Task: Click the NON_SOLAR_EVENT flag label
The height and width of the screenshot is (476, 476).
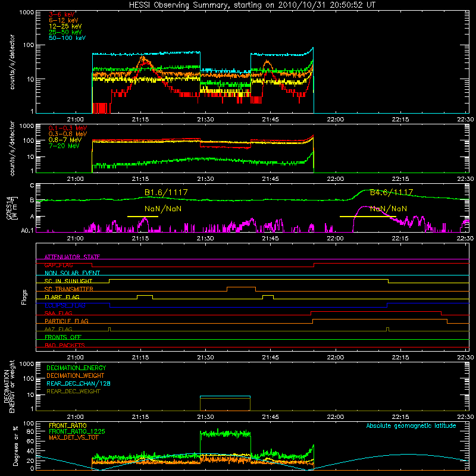Action: pos(72,273)
